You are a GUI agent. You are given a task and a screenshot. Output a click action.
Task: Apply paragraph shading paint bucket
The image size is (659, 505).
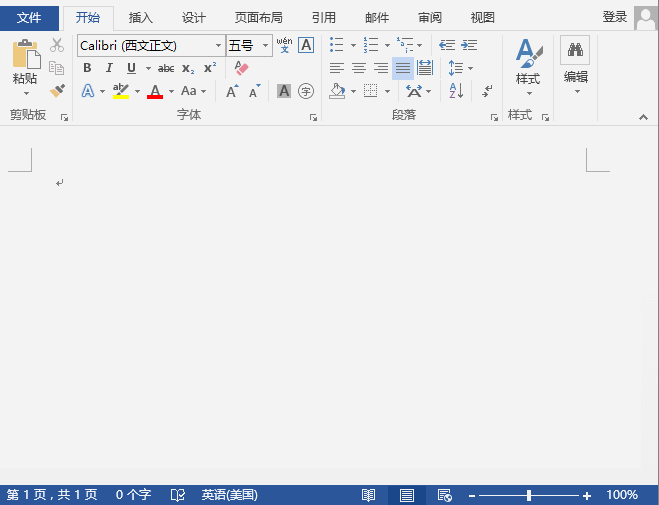pyautogui.click(x=337, y=91)
